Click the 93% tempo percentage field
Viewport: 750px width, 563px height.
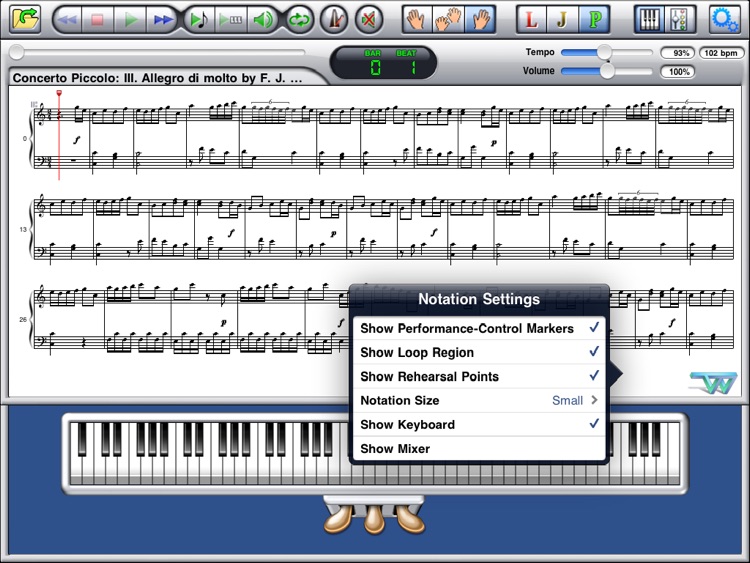point(678,53)
